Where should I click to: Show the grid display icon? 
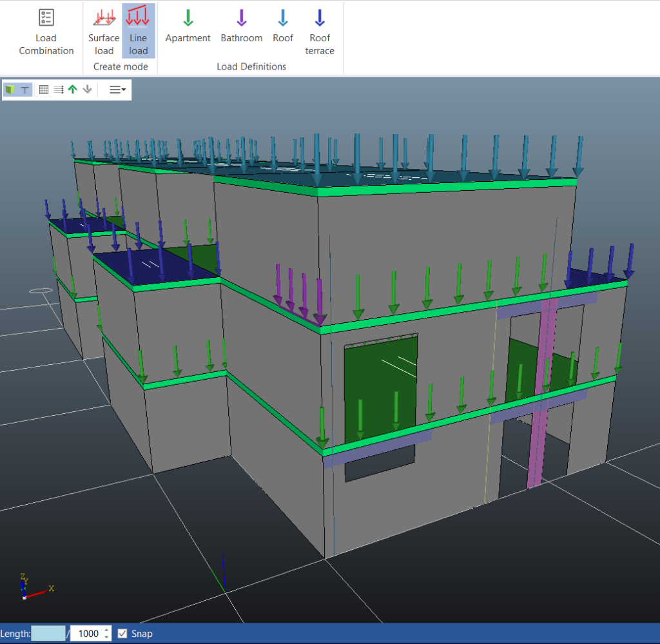(44, 90)
